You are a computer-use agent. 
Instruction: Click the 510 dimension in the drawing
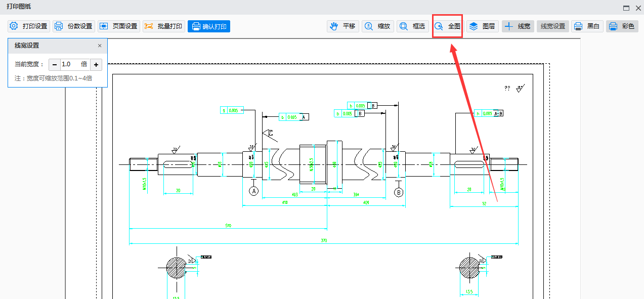(228, 226)
